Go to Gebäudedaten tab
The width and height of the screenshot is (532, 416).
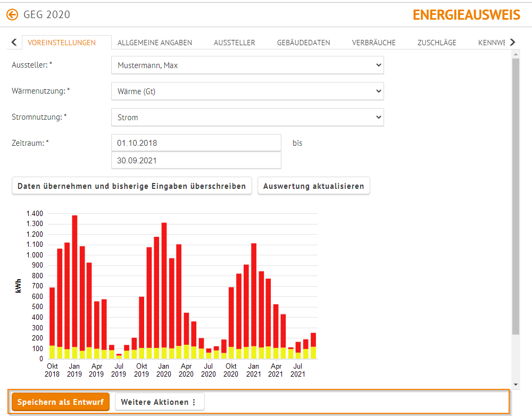(304, 43)
